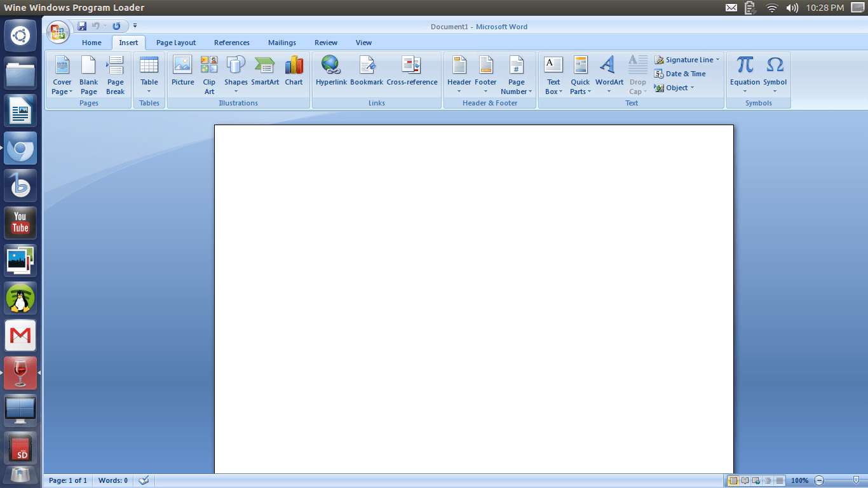Launch YouTube from the Ubuntu launcher

(20, 223)
